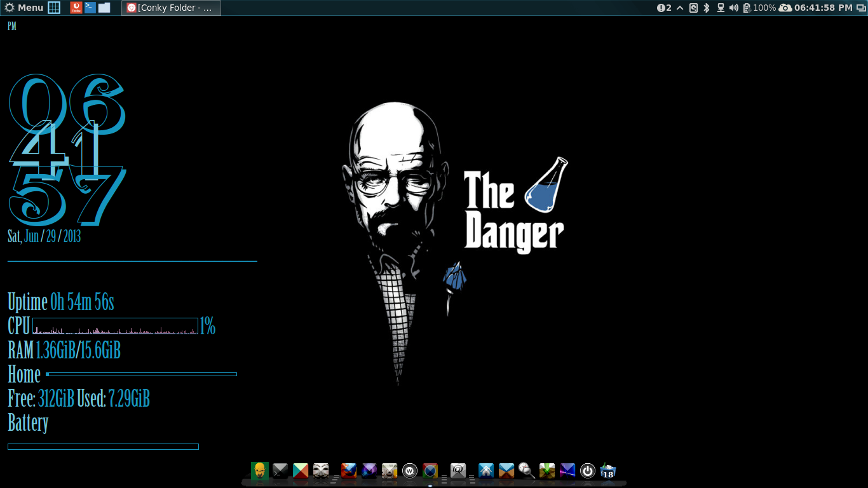Open the Menu button in the top panel
Viewport: 868px width, 488px height.
[x=24, y=8]
